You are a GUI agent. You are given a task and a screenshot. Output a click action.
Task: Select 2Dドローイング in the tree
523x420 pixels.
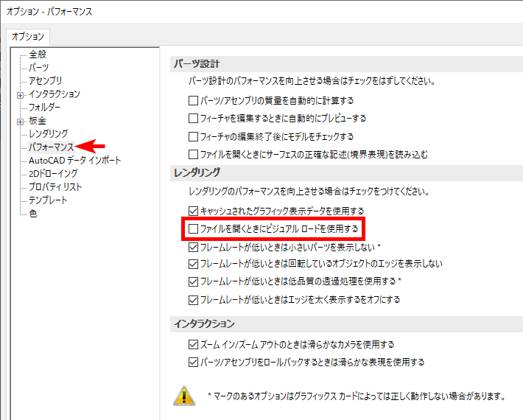tap(52, 174)
